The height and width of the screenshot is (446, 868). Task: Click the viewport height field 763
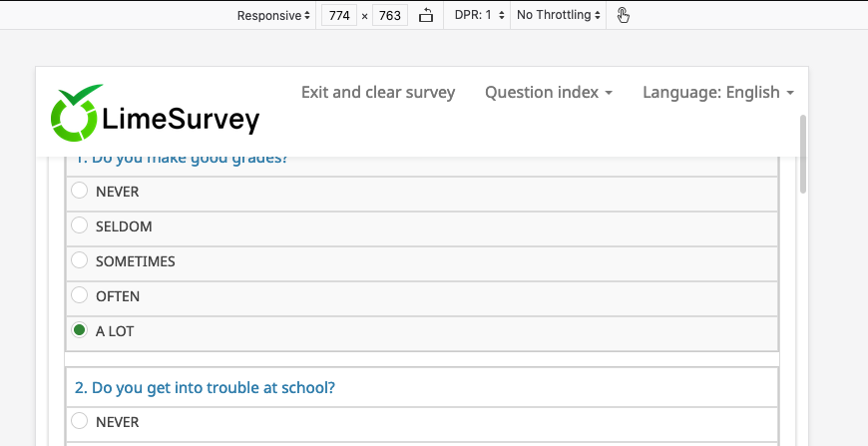pyautogui.click(x=390, y=16)
